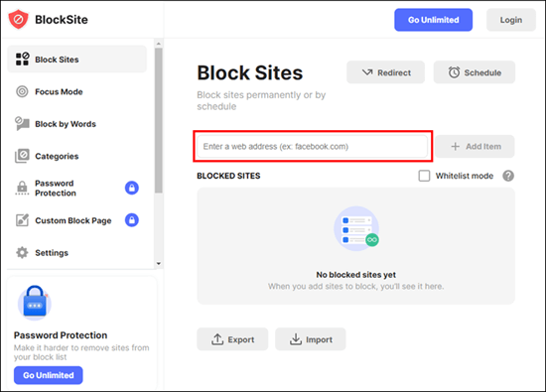Click the Block by Words speech-bubble icon
The height and width of the screenshot is (392, 546).
22,124
